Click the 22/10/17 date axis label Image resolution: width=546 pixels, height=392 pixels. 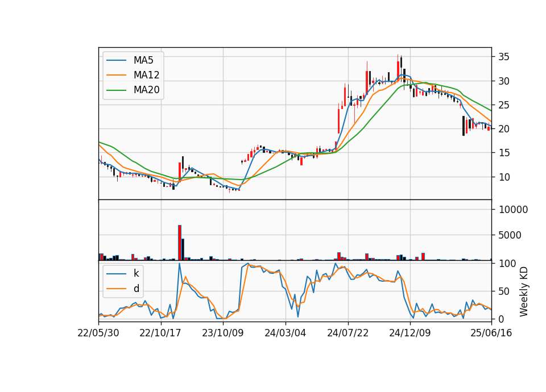[x=160, y=333]
